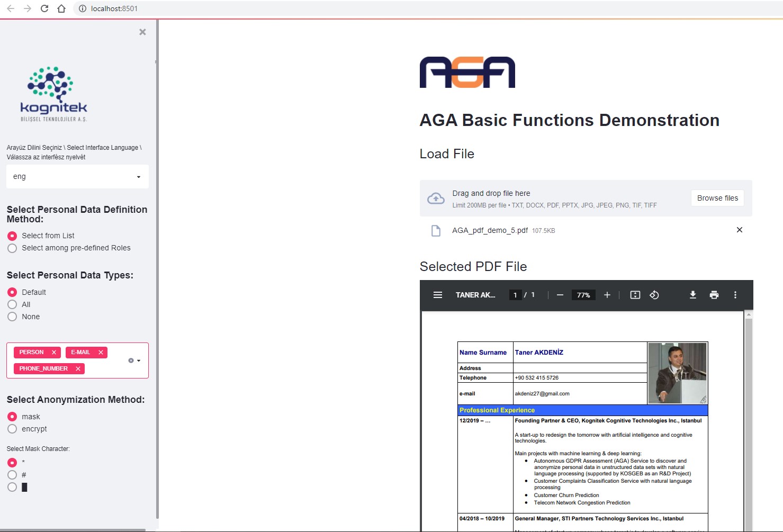Remove the E-MAIL tag
The image size is (783, 532).
pos(101,352)
